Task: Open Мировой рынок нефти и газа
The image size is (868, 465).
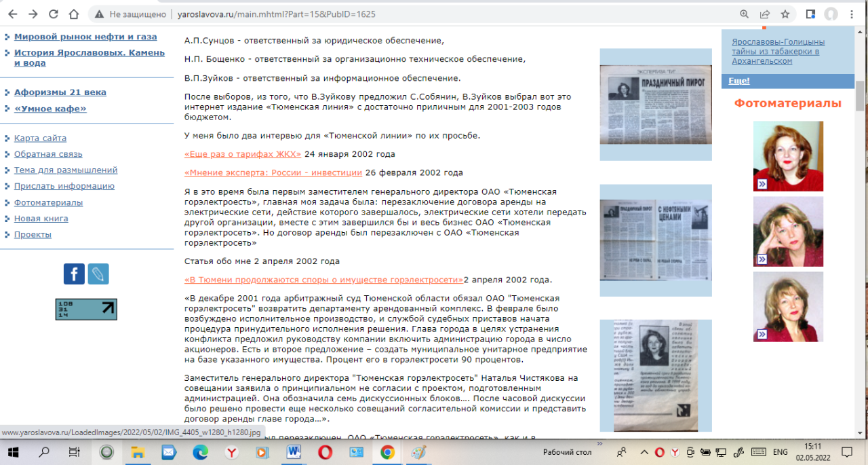Action: tap(85, 37)
